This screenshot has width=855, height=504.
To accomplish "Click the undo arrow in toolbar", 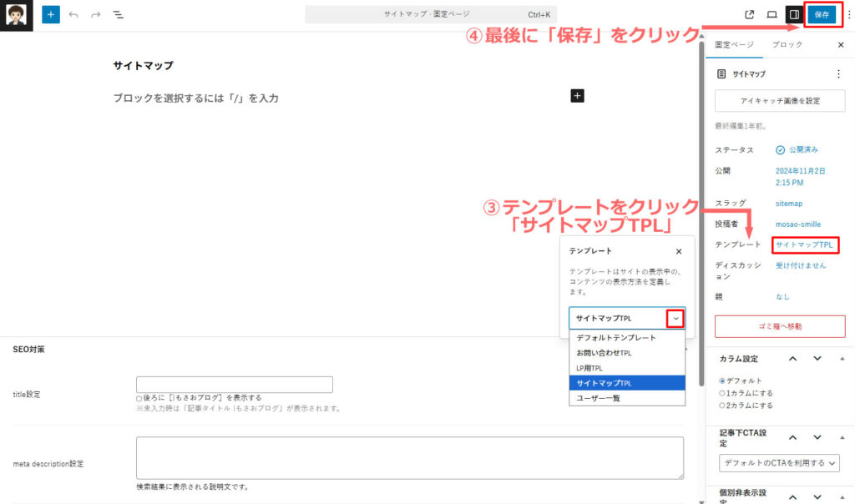I will pos(73,15).
